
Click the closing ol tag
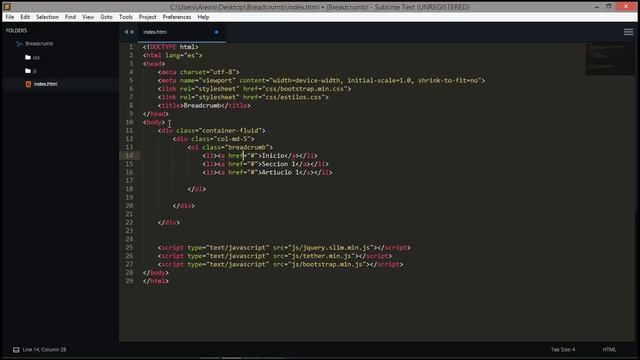tap(197, 189)
